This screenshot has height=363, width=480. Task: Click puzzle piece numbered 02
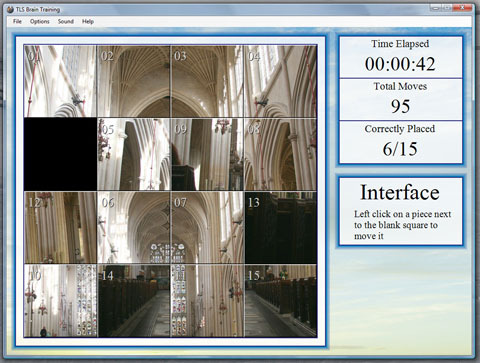point(134,81)
